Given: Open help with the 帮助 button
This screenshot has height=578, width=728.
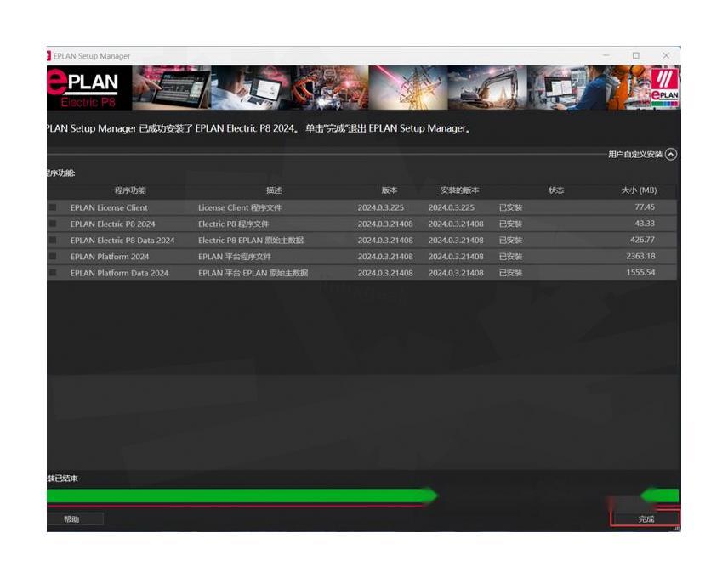Looking at the screenshot, I should 72,518.
